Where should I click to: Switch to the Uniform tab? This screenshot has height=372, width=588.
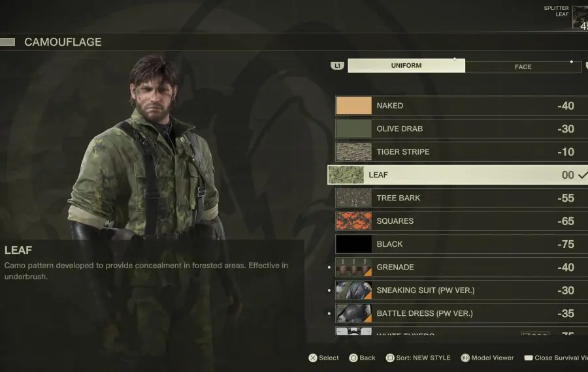tap(406, 65)
